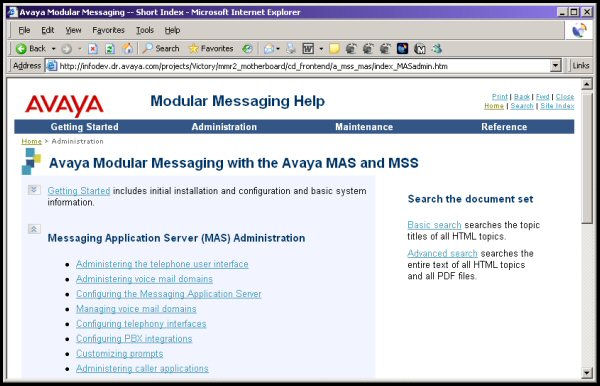Screen dimensions: 600x386
Task: Open the Favorites menu in menu bar
Action: pyautogui.click(x=108, y=30)
